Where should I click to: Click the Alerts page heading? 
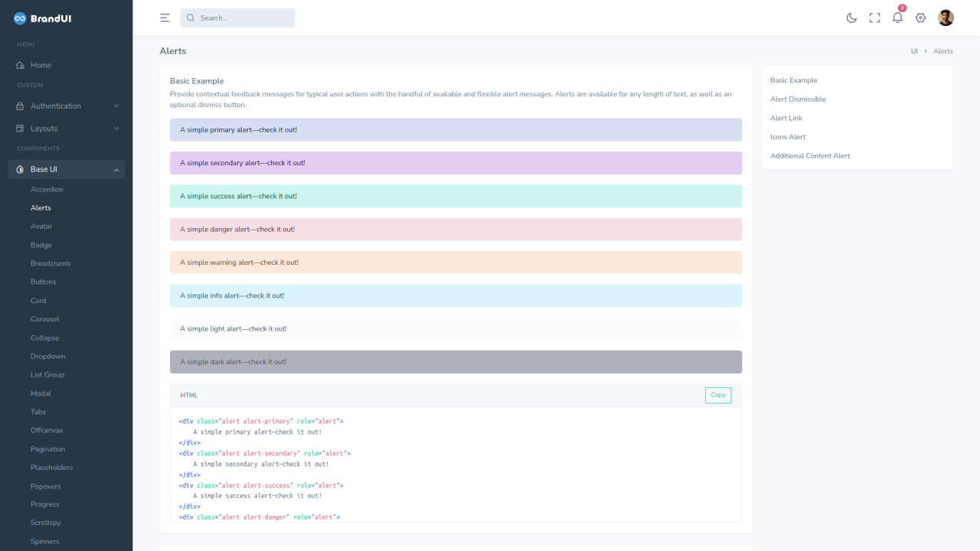173,51
